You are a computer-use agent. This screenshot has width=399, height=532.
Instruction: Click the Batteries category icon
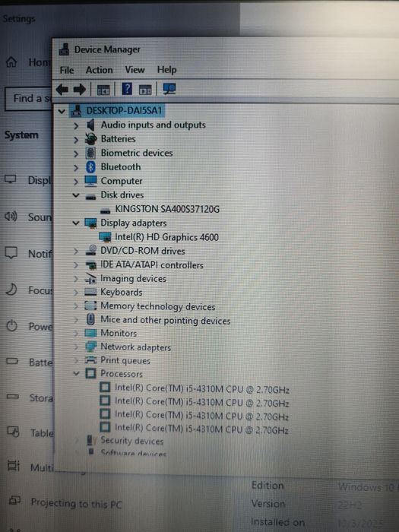(90, 139)
